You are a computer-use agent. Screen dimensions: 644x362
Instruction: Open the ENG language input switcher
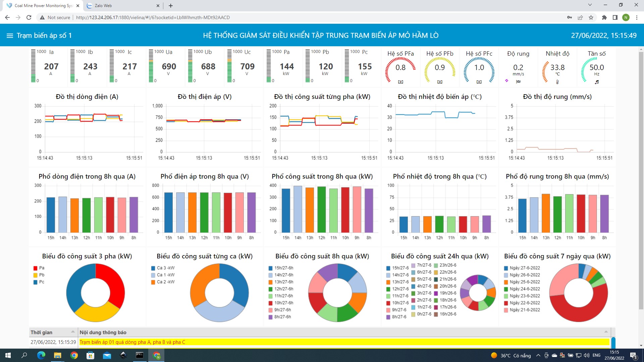coord(596,355)
